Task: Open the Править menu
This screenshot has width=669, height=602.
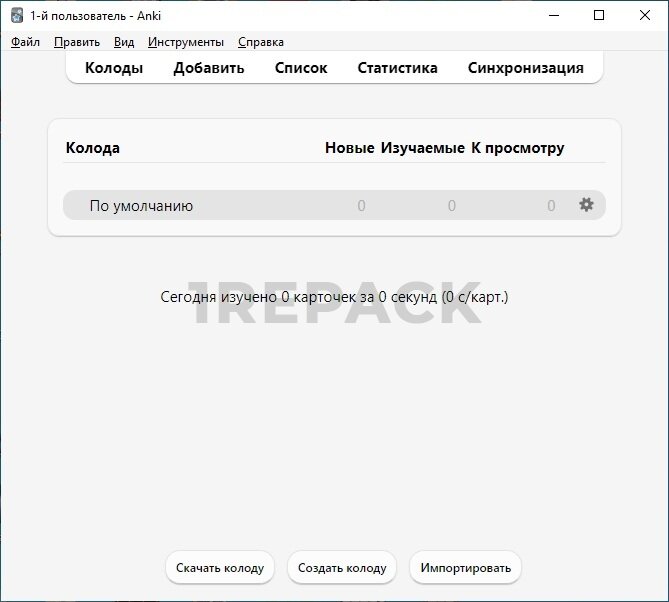Action: pyautogui.click(x=77, y=42)
